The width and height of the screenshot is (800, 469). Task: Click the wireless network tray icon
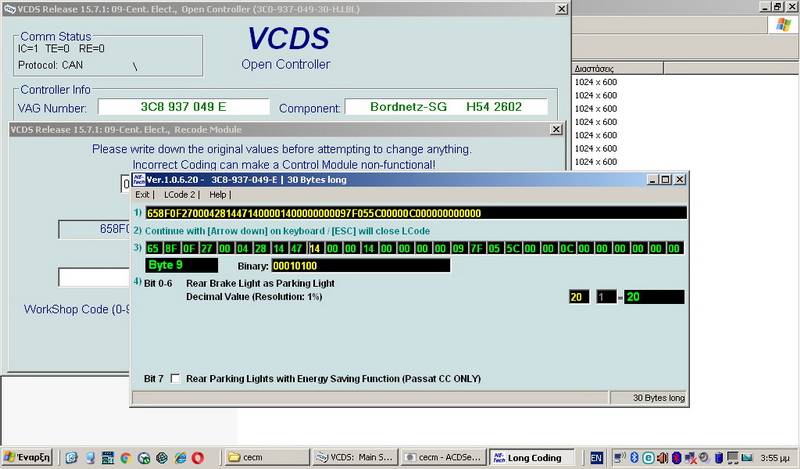[620, 457]
